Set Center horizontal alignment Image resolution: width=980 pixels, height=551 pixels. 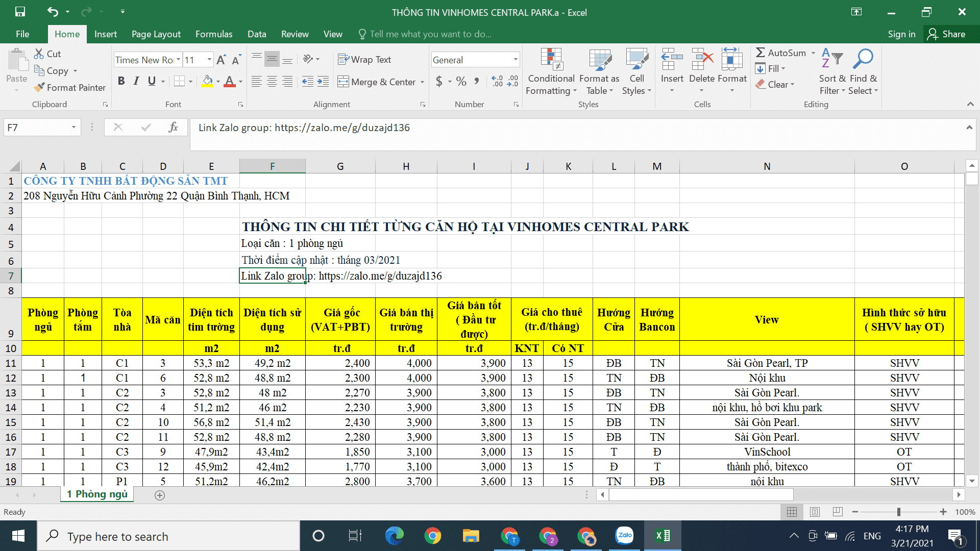[x=272, y=82]
